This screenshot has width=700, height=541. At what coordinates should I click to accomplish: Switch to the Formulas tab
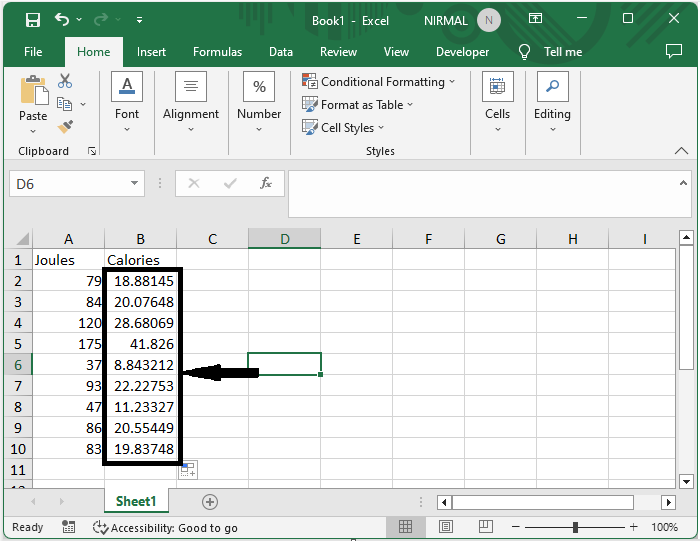pyautogui.click(x=217, y=52)
